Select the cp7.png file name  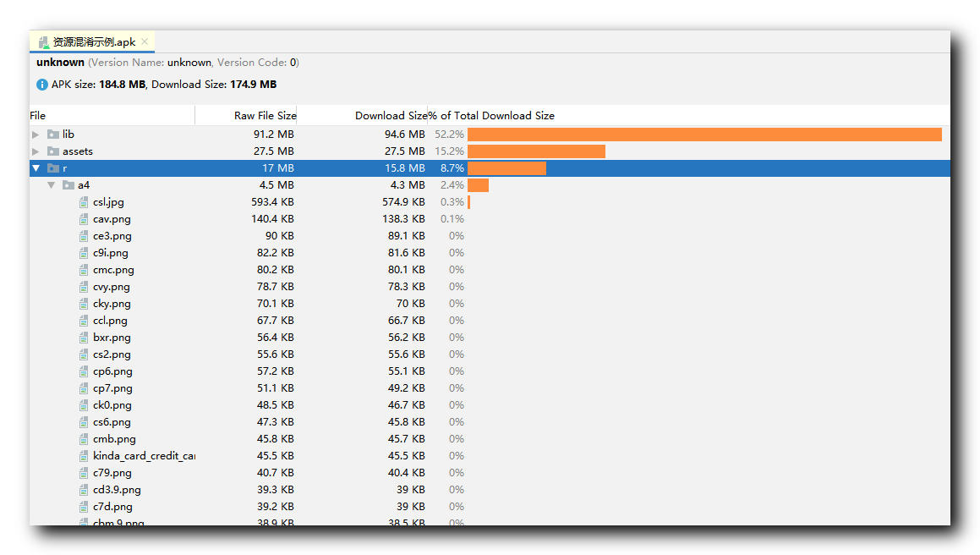112,388
